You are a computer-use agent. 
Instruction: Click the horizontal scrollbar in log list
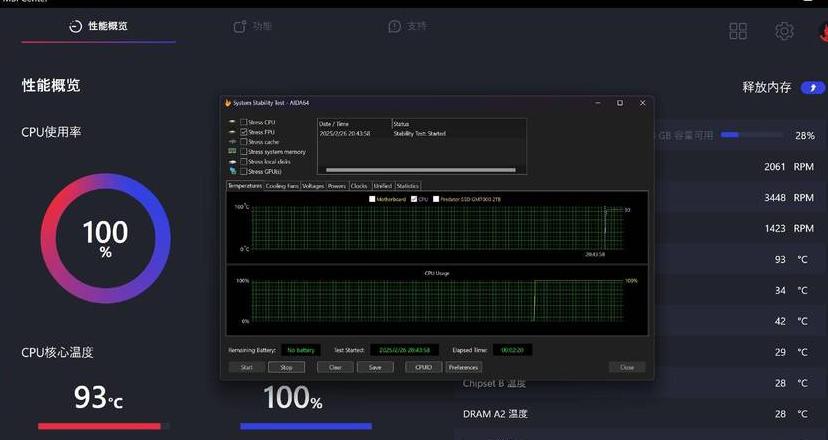pyautogui.click(x=420, y=170)
